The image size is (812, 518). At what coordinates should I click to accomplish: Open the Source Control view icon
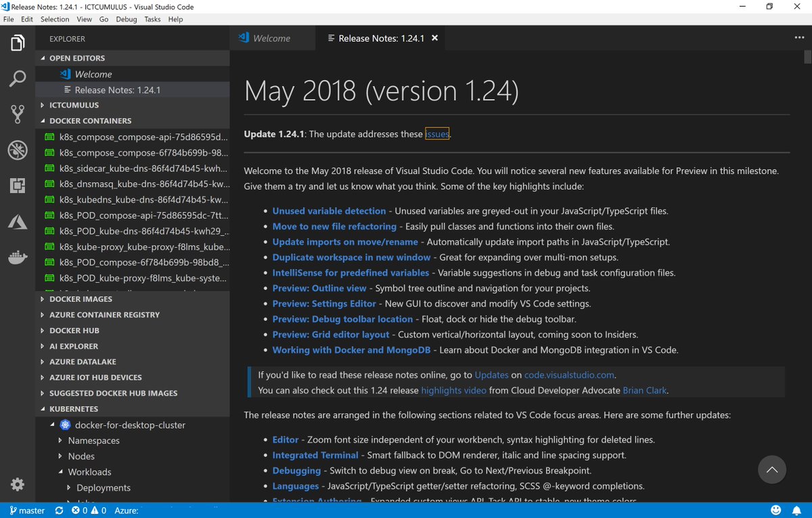coord(18,114)
